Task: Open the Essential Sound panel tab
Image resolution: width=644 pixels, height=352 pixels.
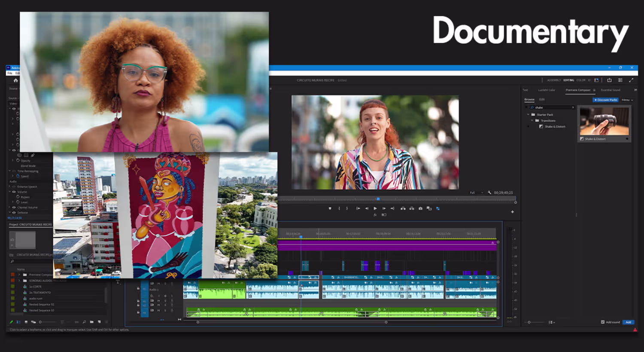Action: click(611, 90)
